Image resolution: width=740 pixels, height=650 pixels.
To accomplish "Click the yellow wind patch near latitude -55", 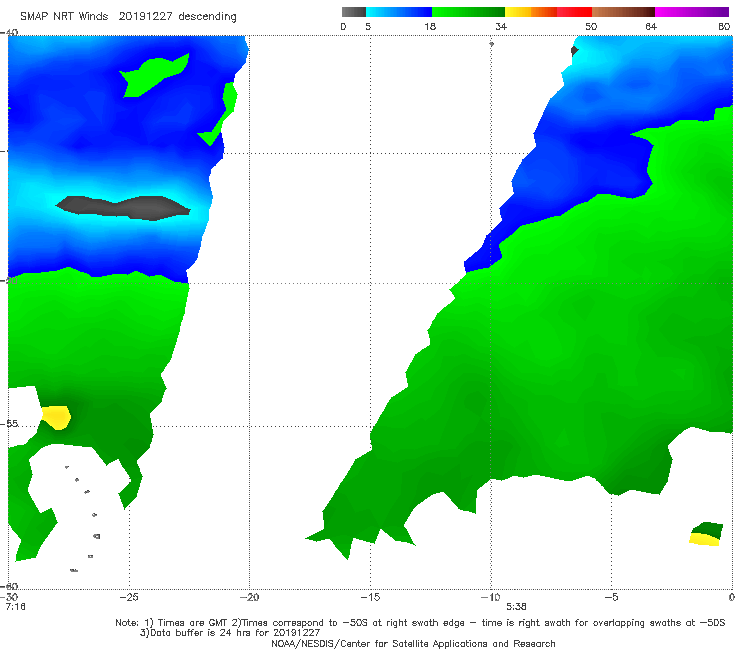I will (x=56, y=417).
